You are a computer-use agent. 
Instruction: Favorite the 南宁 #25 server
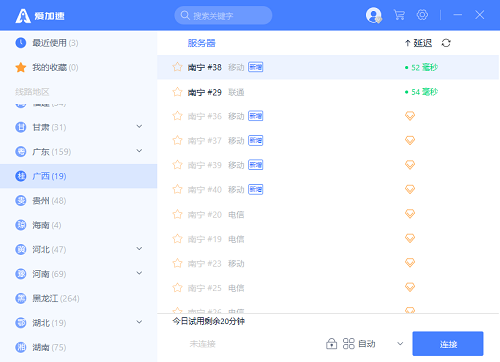coord(177,288)
